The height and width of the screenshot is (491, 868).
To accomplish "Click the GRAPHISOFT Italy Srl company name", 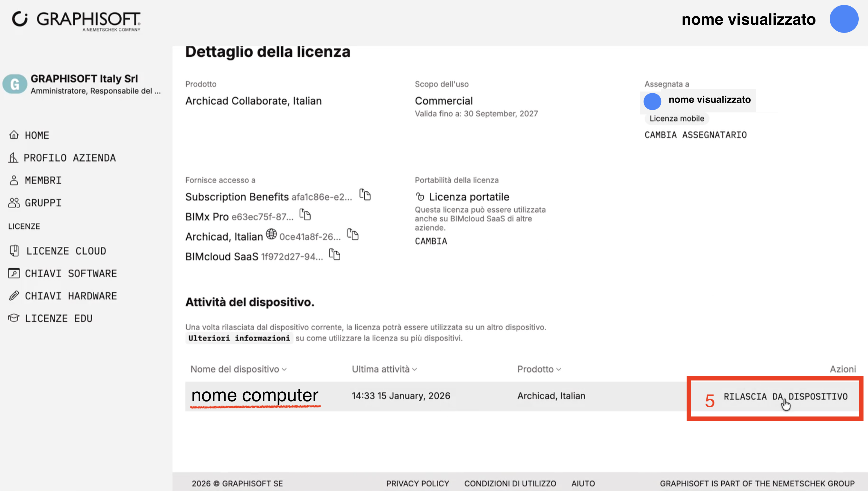I will pos(84,78).
